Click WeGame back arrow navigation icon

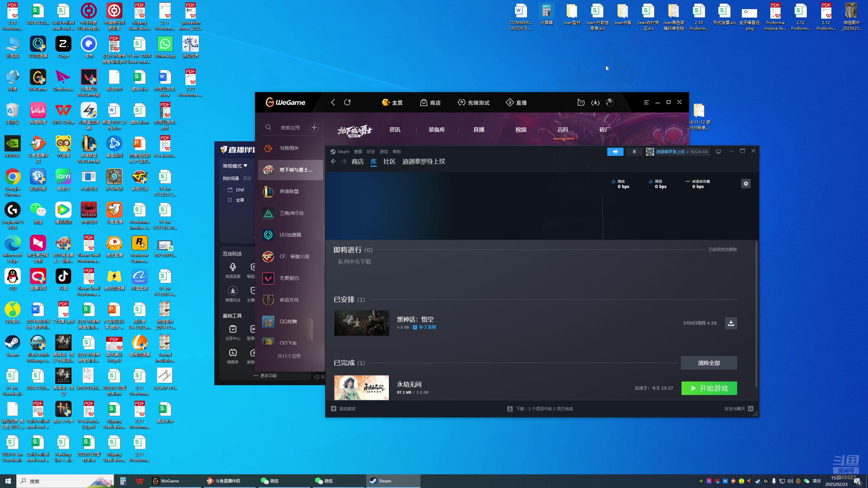[x=333, y=102]
